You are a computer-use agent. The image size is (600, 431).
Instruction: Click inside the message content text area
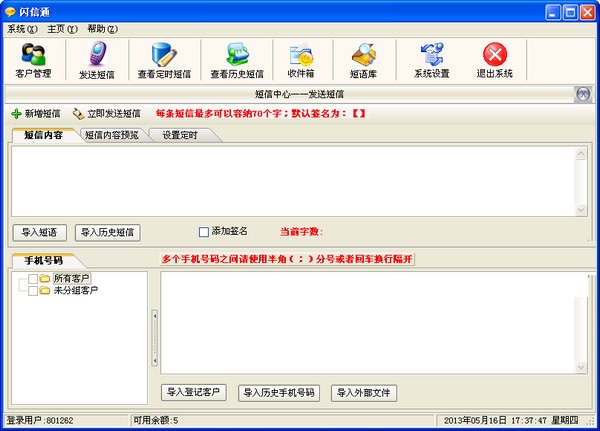point(293,181)
